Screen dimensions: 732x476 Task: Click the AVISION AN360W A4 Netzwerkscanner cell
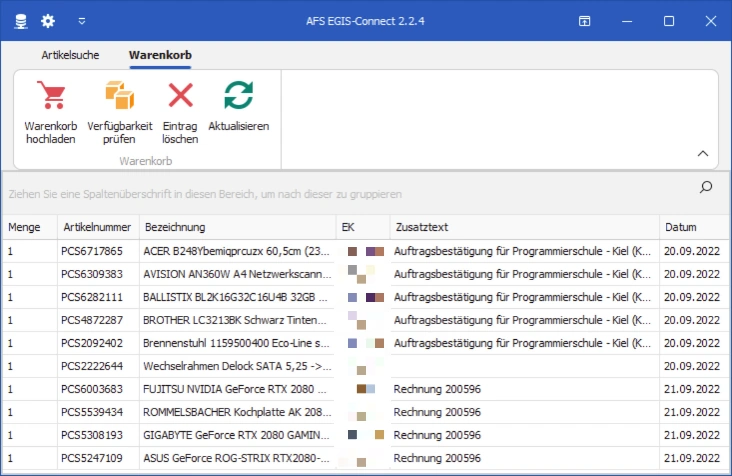point(237,274)
